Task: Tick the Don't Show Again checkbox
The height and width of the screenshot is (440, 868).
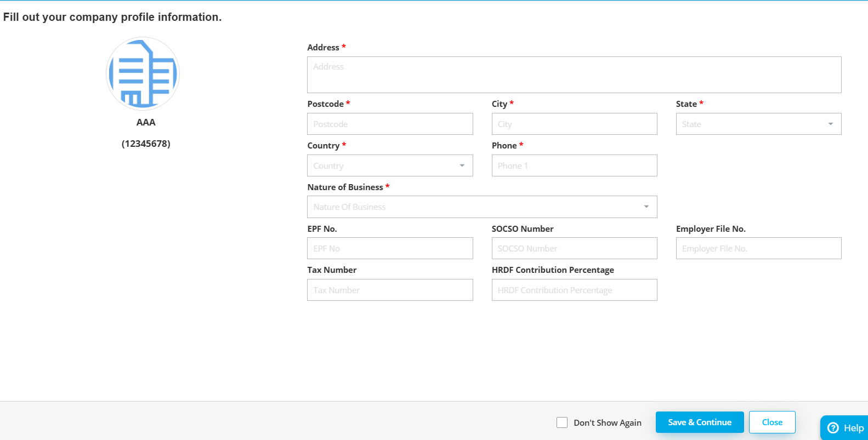Action: pyautogui.click(x=562, y=422)
